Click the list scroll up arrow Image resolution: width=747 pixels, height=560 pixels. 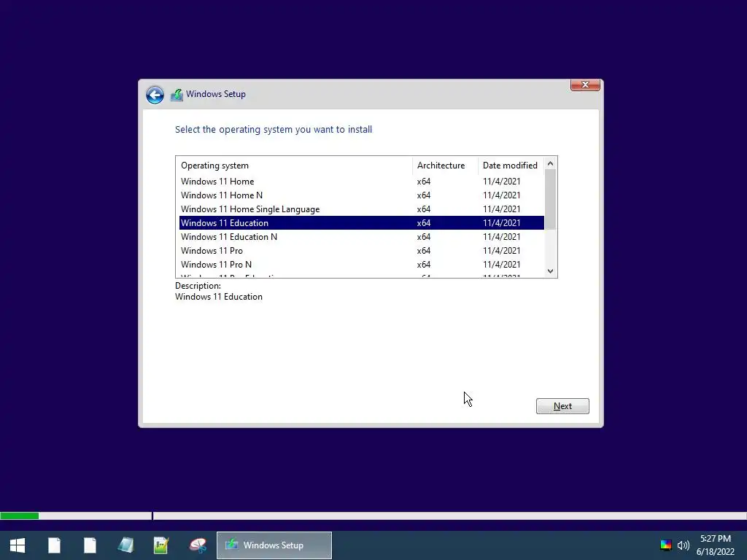click(x=550, y=163)
